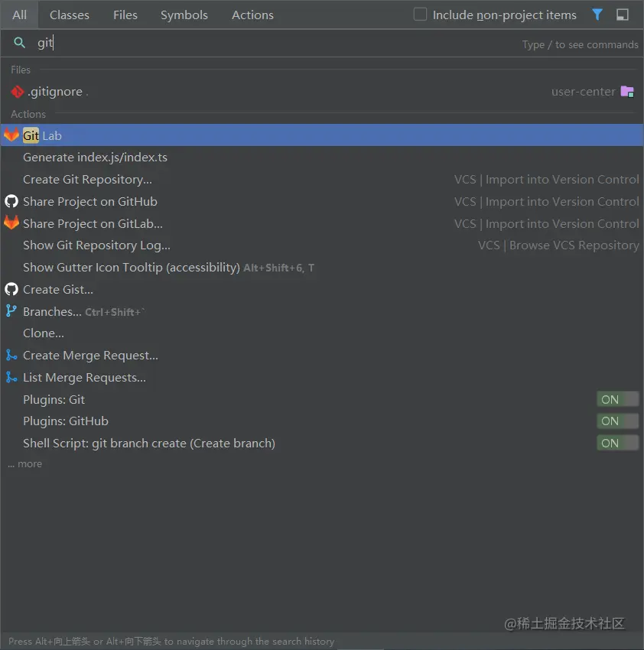Select the Create Gist action
Image resolution: width=644 pixels, height=650 pixels.
[x=322, y=289]
